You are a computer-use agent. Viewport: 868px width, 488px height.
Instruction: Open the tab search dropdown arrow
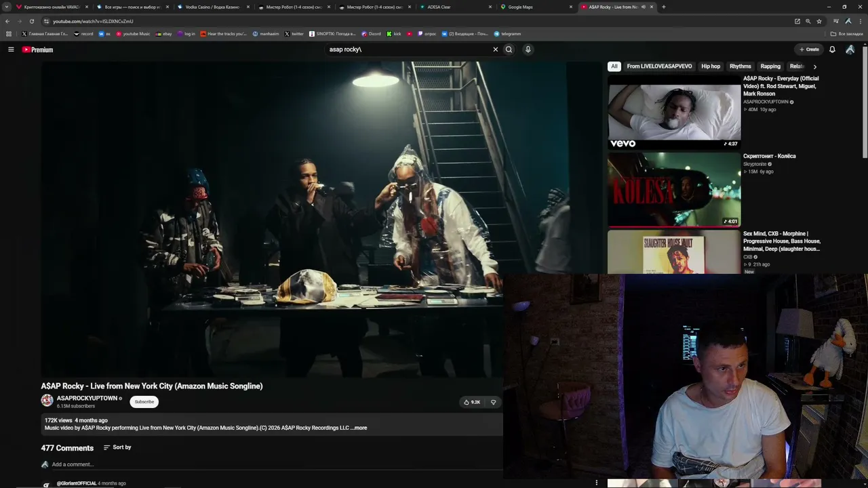pos(7,7)
